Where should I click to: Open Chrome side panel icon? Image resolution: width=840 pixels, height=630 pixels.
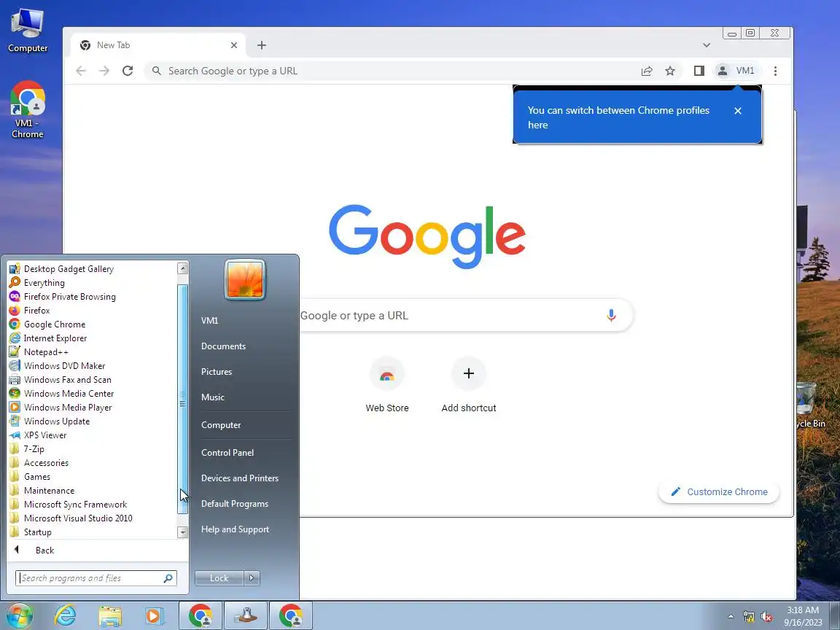click(x=699, y=71)
